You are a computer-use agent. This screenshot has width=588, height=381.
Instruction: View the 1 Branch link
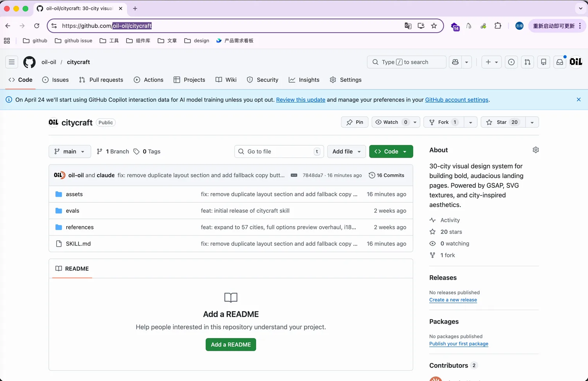click(x=113, y=152)
